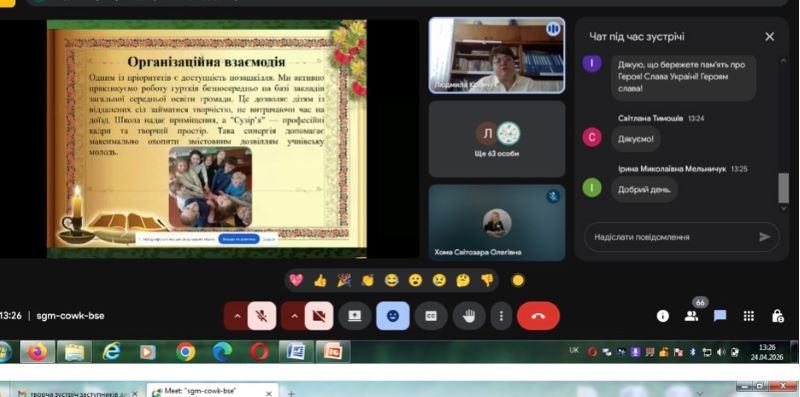Viewport: 800px width, 397px height.
Task: Send the thumbs down reaction
Action: (487, 280)
